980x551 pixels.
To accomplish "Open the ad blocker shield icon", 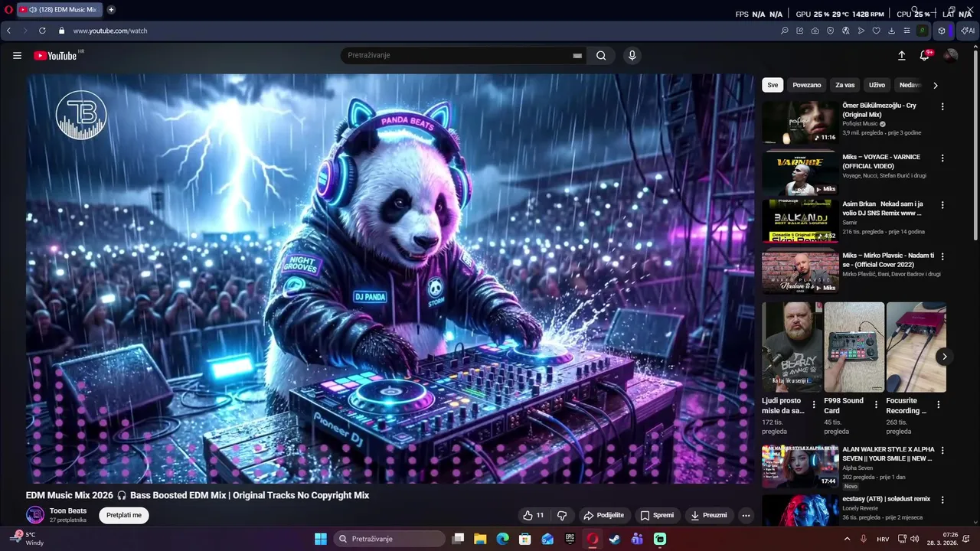I will point(830,31).
